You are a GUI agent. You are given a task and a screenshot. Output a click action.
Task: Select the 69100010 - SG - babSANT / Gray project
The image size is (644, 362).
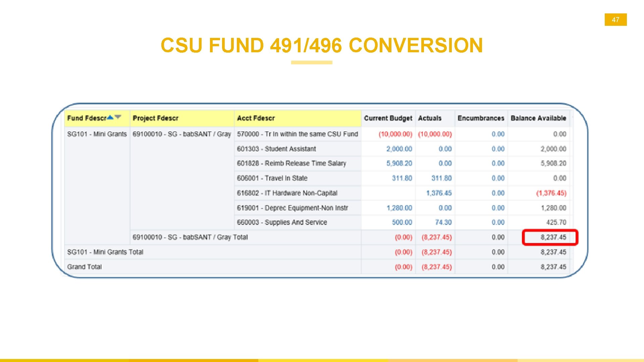[181, 134]
